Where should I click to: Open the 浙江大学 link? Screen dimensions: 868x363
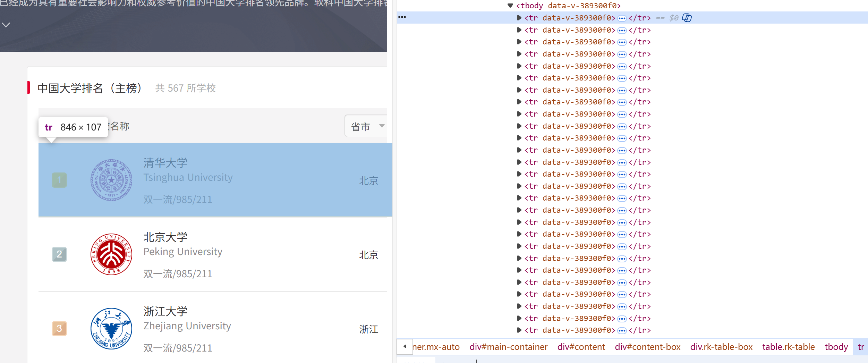165,311
